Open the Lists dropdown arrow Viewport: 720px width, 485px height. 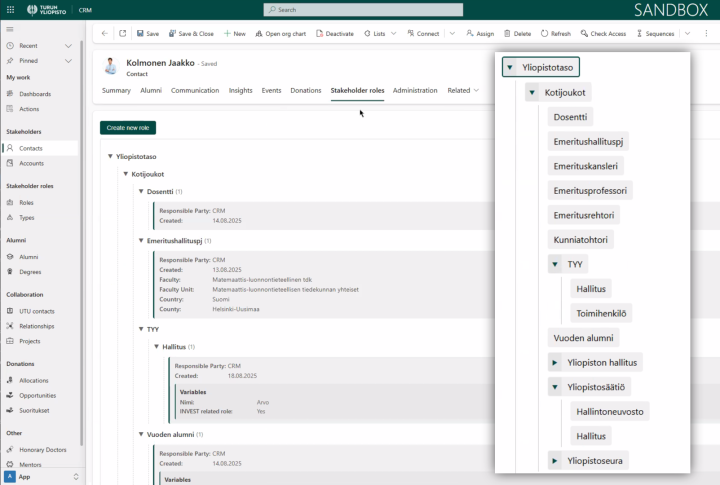click(x=394, y=34)
